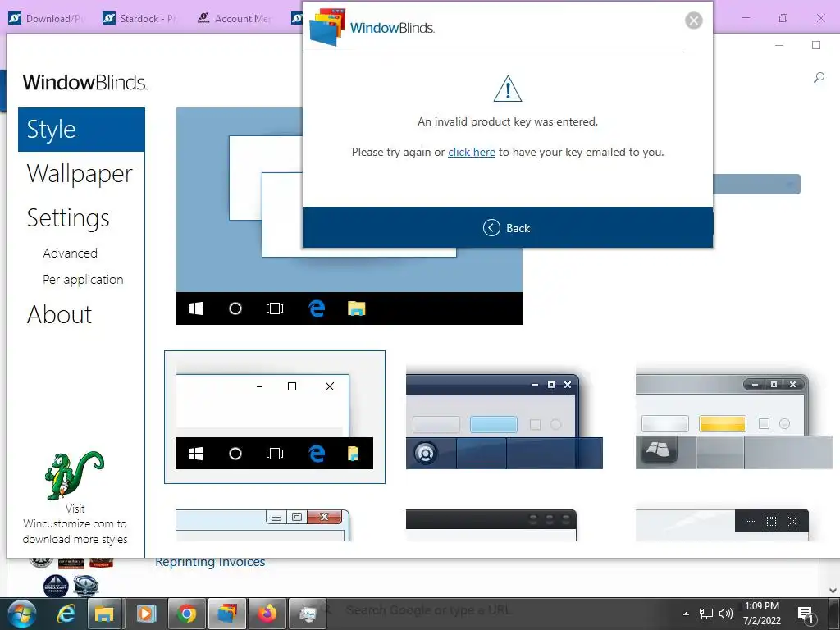This screenshot has width=840, height=630.
Task: Switch to the Stardock browser tab
Action: pyautogui.click(x=140, y=18)
